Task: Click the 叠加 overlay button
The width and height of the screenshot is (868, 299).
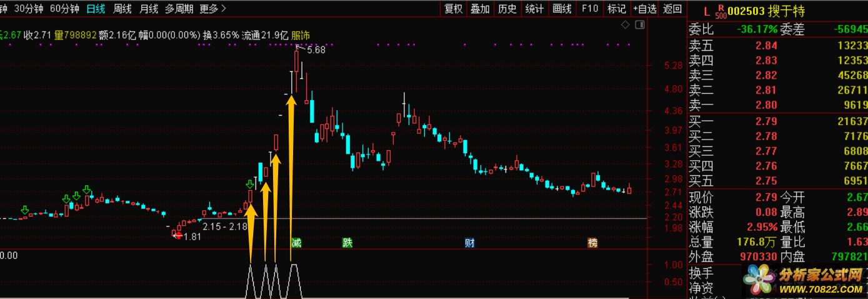Action: [480, 9]
